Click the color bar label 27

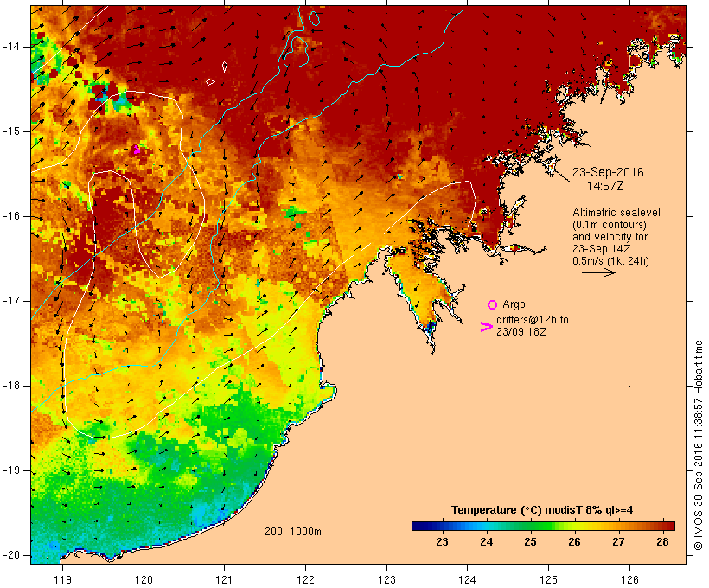[x=618, y=542]
